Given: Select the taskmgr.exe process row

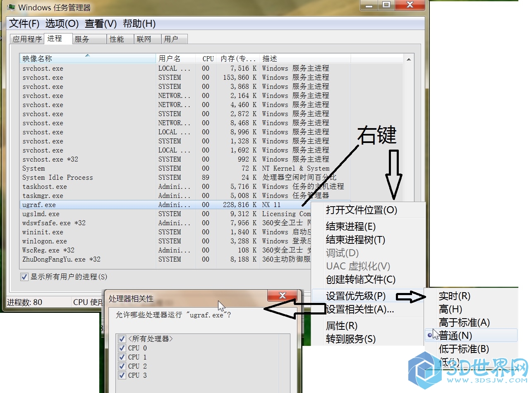Looking at the screenshot, I should coord(185,196).
